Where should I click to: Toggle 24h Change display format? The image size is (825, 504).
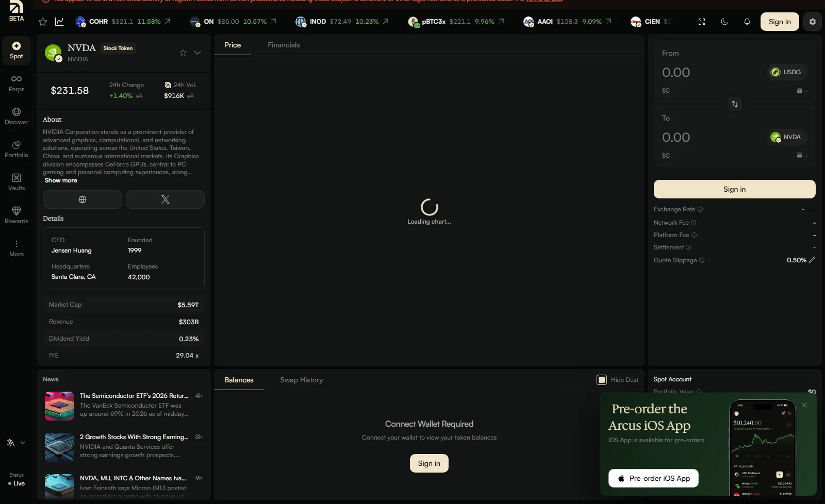coord(139,96)
